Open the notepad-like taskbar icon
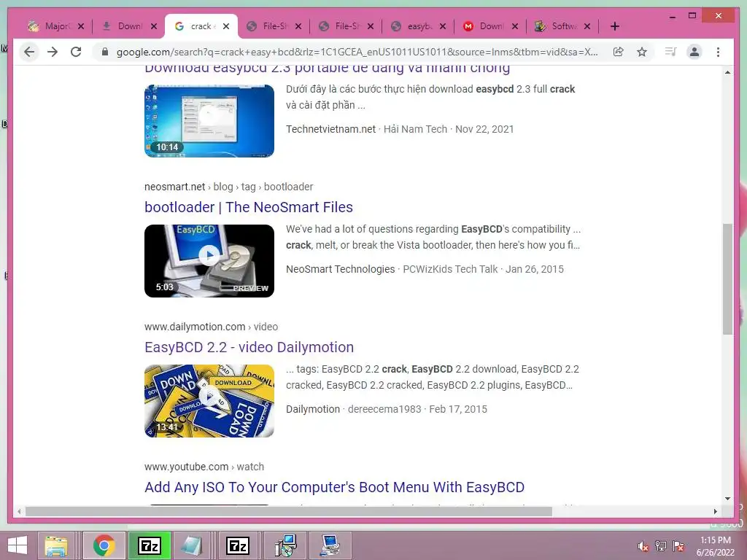This screenshot has width=747, height=560. [x=192, y=545]
